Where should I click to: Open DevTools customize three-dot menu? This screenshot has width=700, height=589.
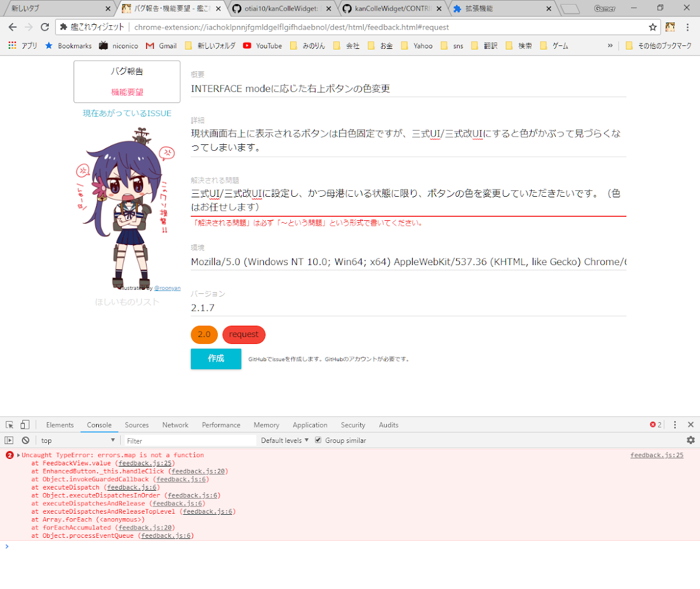pyautogui.click(x=675, y=425)
